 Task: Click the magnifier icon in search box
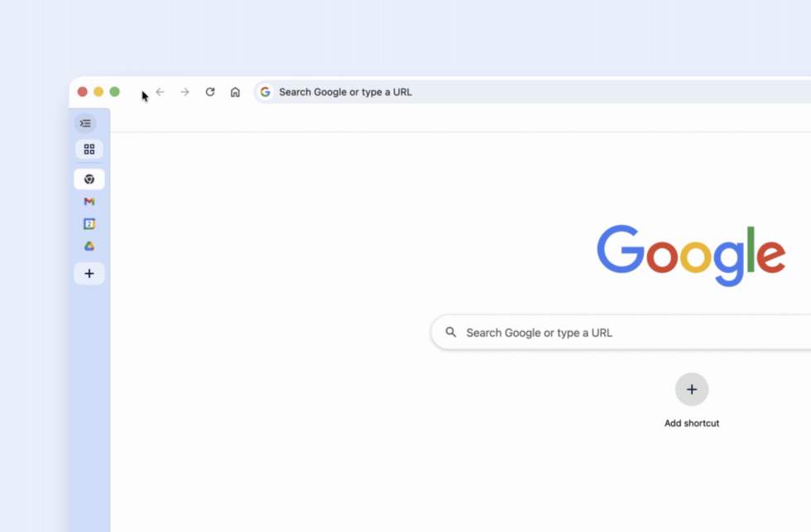click(x=451, y=333)
